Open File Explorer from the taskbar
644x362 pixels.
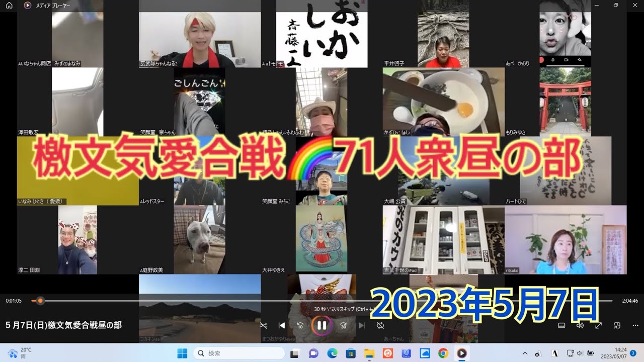(369, 353)
